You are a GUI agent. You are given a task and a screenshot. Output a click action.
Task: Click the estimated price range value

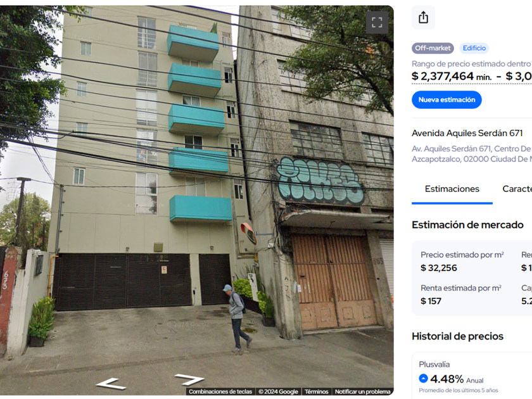coord(472,76)
